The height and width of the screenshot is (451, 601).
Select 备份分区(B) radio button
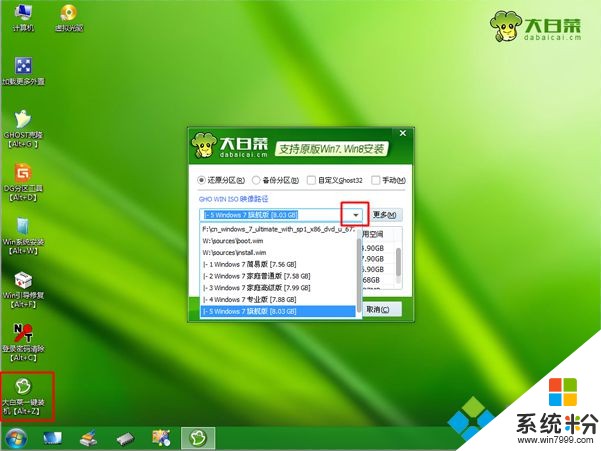(x=275, y=180)
